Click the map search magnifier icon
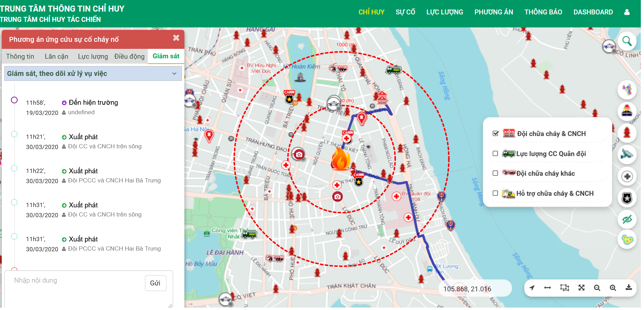 (627, 41)
